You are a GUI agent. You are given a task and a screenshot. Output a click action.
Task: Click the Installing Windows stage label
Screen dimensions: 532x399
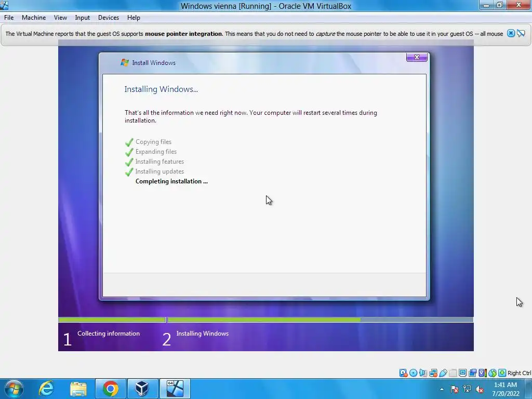coord(203,334)
